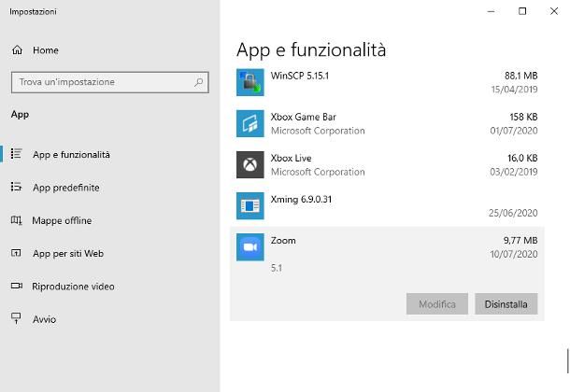Screen dimensions: 570x392
Task: Click the 88,1 MB size of WinSCP
Action: coord(520,76)
